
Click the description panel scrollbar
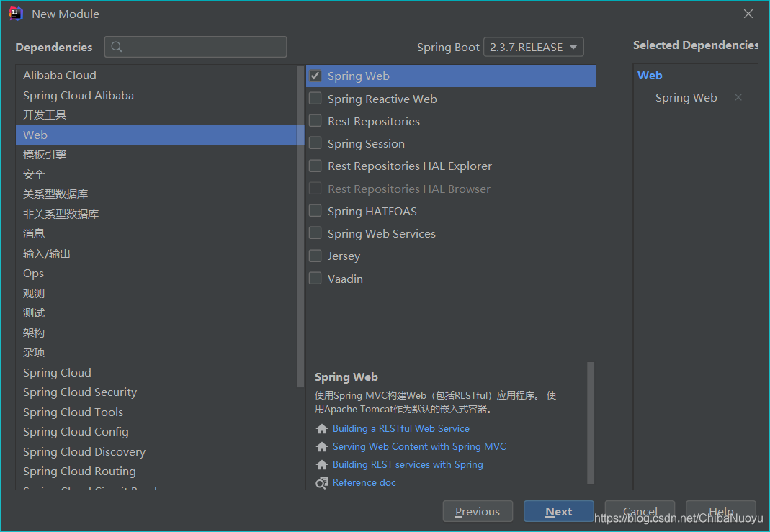tap(591, 423)
